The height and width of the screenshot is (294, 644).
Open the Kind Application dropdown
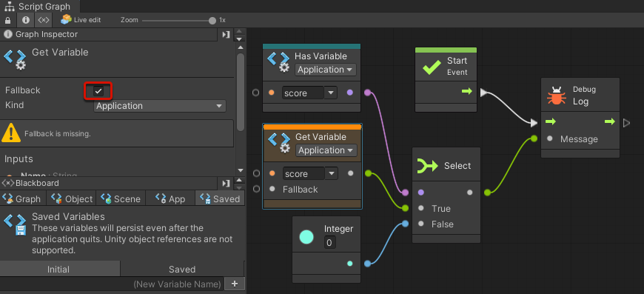click(x=160, y=106)
